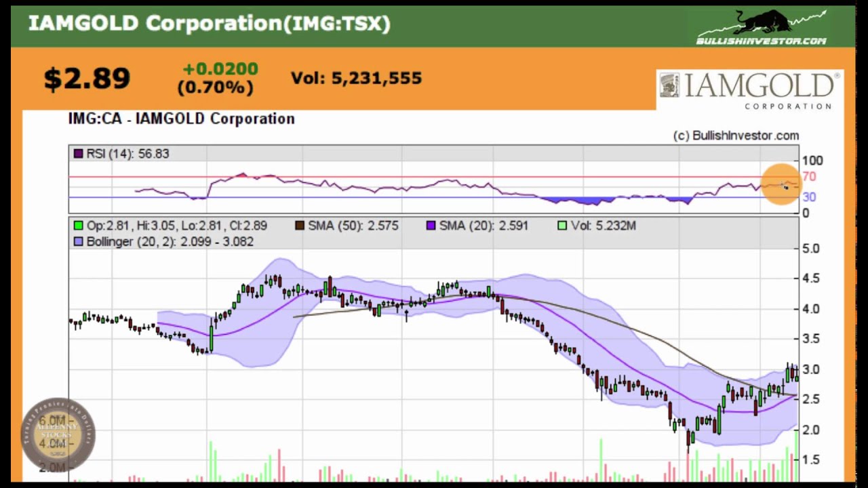Click the purple SMA (20) legend swatch
Screen dimensions: 868x488
click(431, 226)
